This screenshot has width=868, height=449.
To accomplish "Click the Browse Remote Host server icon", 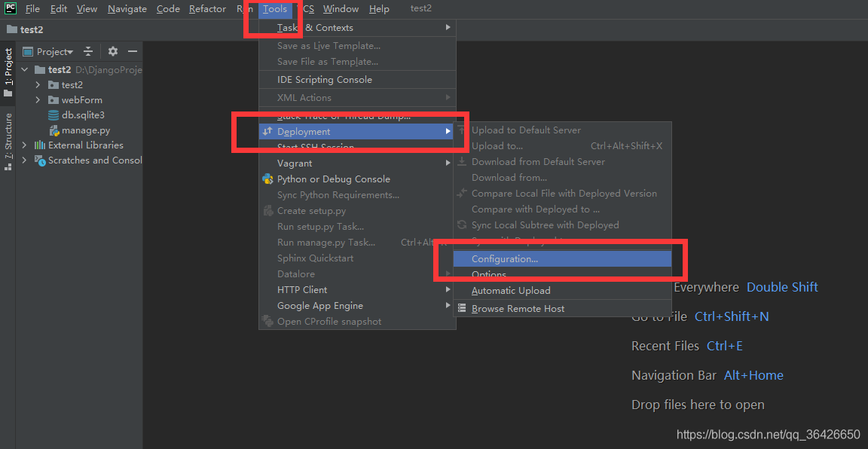I will pos(462,308).
